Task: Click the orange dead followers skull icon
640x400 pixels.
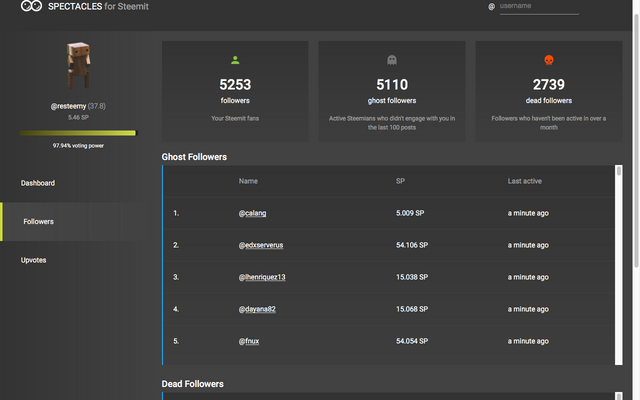Action: [549, 60]
